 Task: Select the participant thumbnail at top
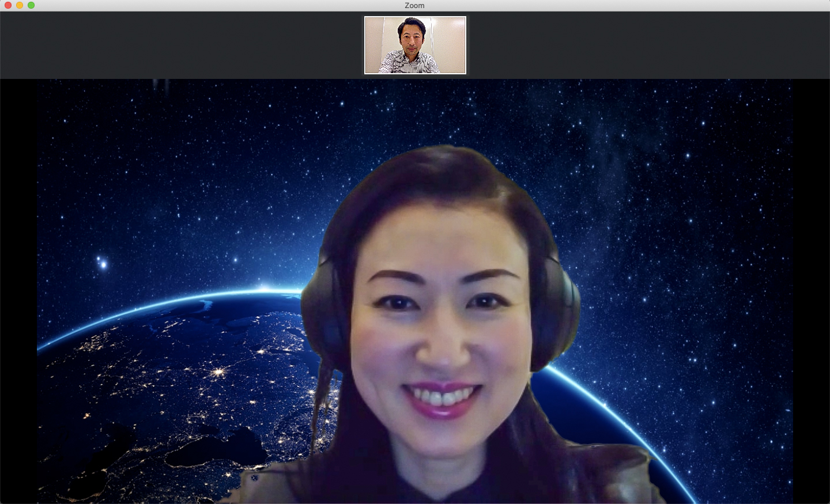[x=415, y=45]
